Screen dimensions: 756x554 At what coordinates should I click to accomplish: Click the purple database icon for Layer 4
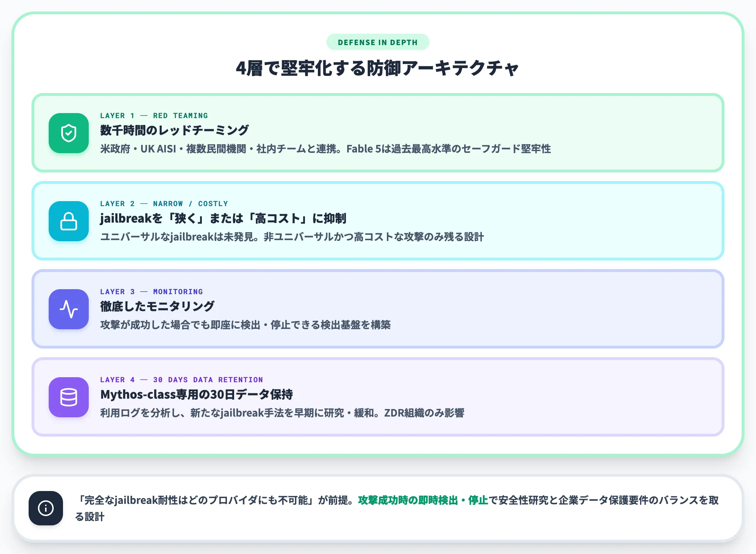(69, 397)
